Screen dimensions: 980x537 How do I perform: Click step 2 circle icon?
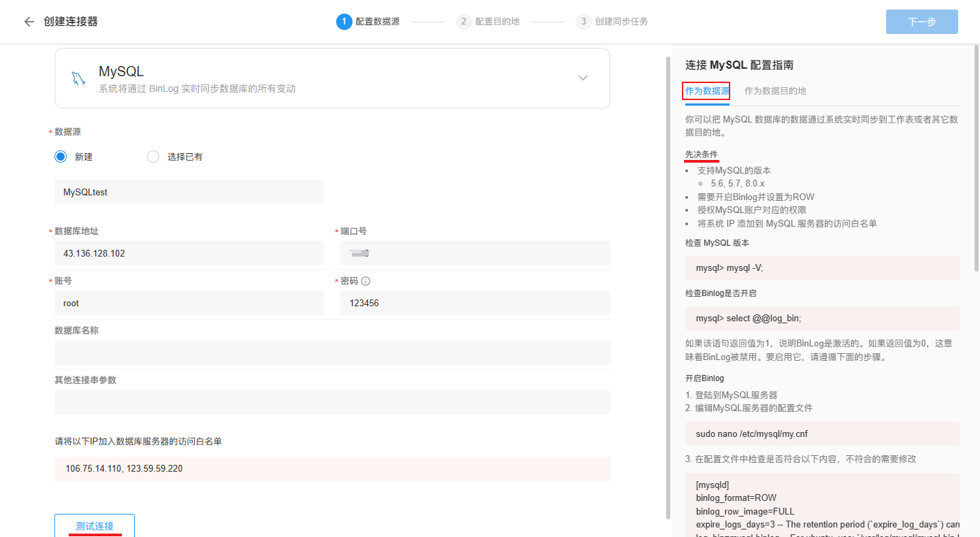click(463, 22)
